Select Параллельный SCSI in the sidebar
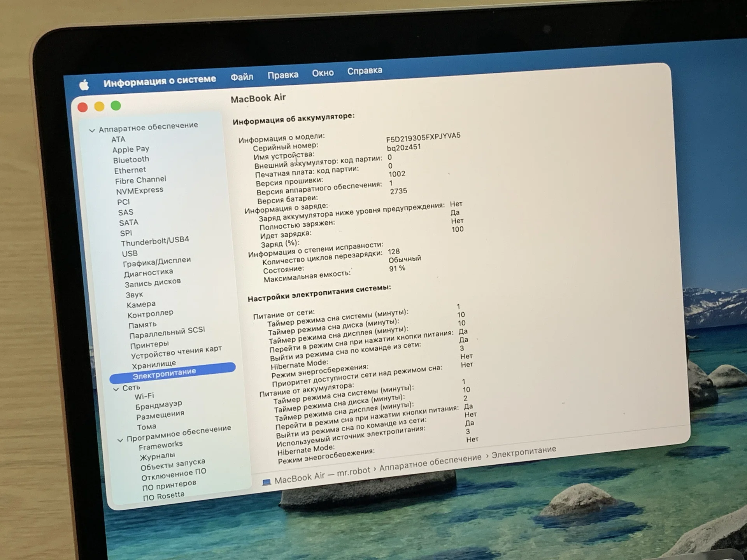 click(x=167, y=332)
